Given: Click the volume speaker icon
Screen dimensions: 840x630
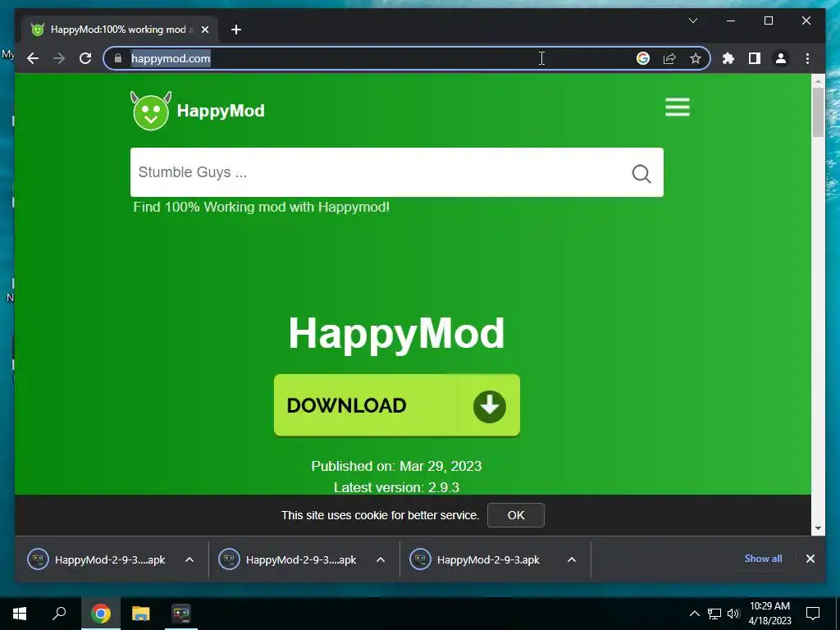Looking at the screenshot, I should (x=733, y=614).
